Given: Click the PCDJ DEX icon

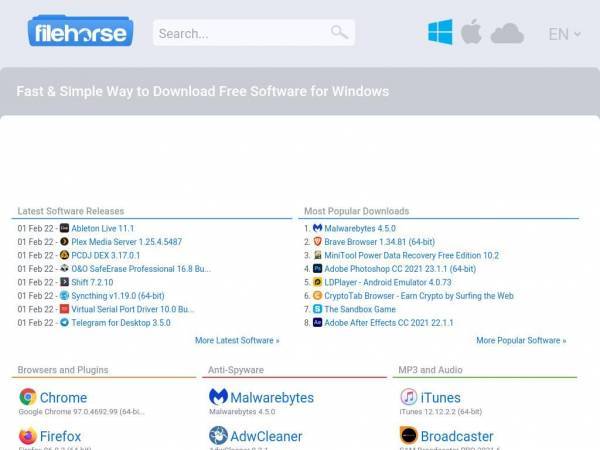Looking at the screenshot, I should click(64, 255).
